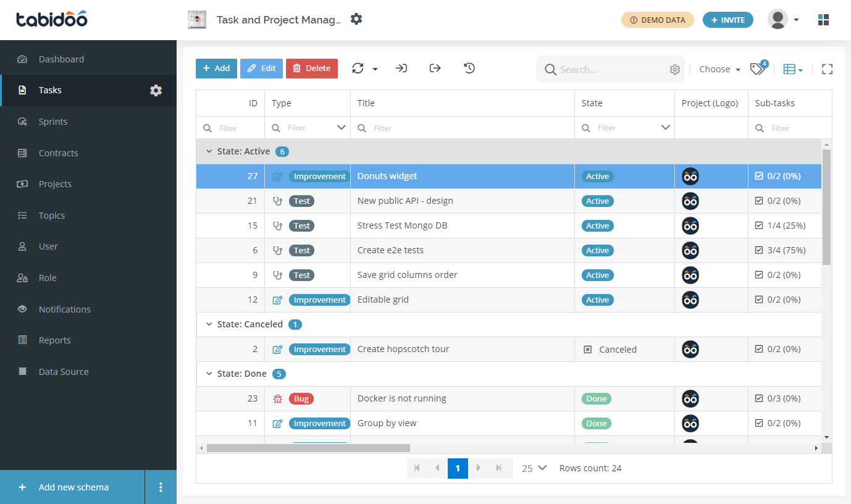
Task: Click sub-tasks checkbox for New public API
Action: [759, 201]
